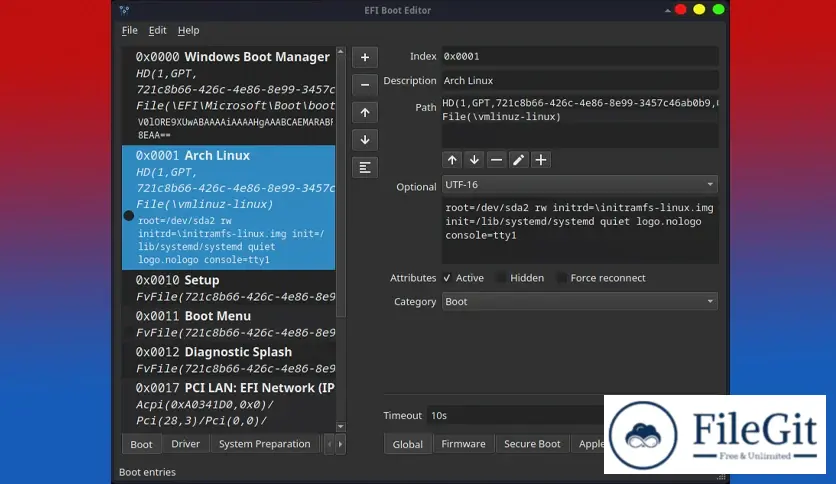Click the app icon in title bar
Image resolution: width=836 pixels, height=484 pixels.
124,10
